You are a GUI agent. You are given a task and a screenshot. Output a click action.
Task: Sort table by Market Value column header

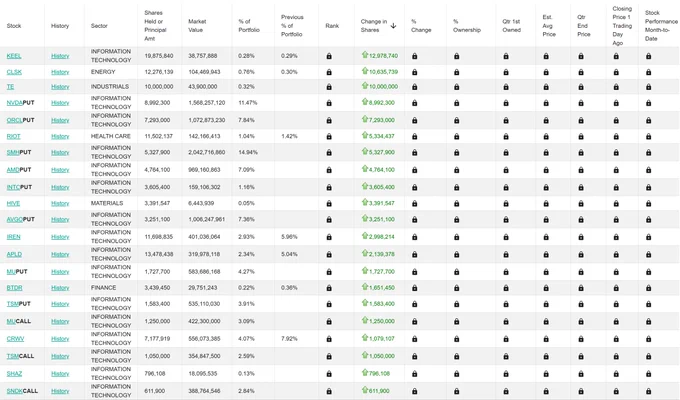(197, 26)
